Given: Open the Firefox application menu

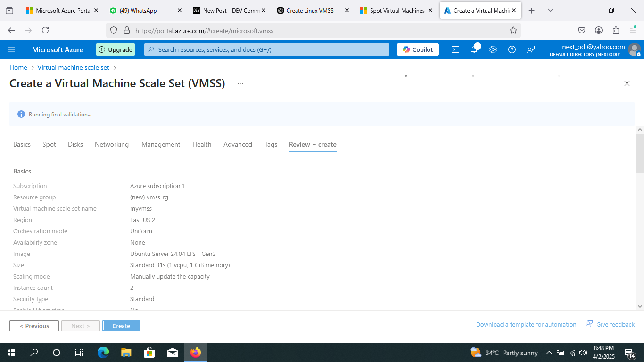Looking at the screenshot, I should [633, 30].
